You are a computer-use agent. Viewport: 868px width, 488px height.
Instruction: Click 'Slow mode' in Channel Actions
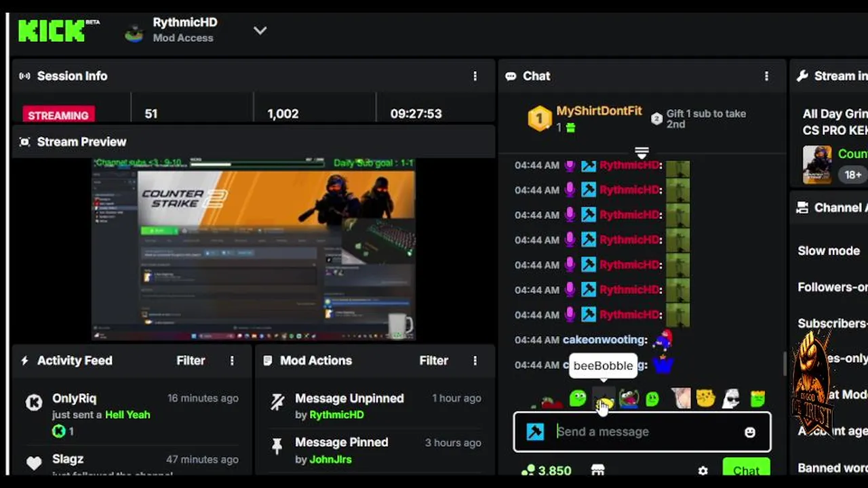coord(829,251)
